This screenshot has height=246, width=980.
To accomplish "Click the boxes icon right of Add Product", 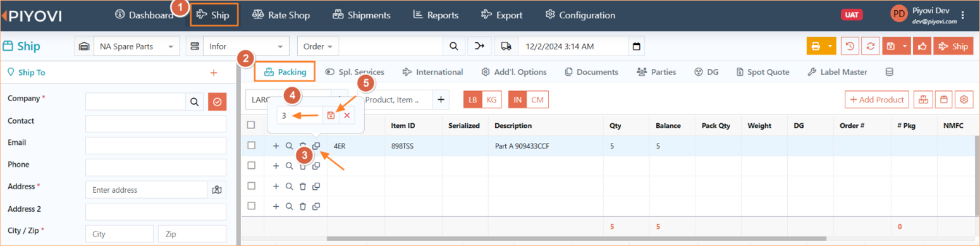I will point(922,99).
